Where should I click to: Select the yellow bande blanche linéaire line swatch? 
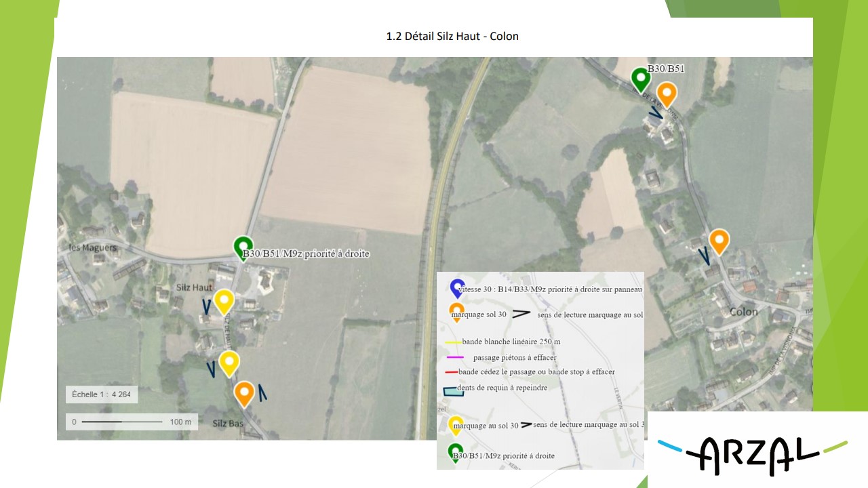[x=453, y=342]
